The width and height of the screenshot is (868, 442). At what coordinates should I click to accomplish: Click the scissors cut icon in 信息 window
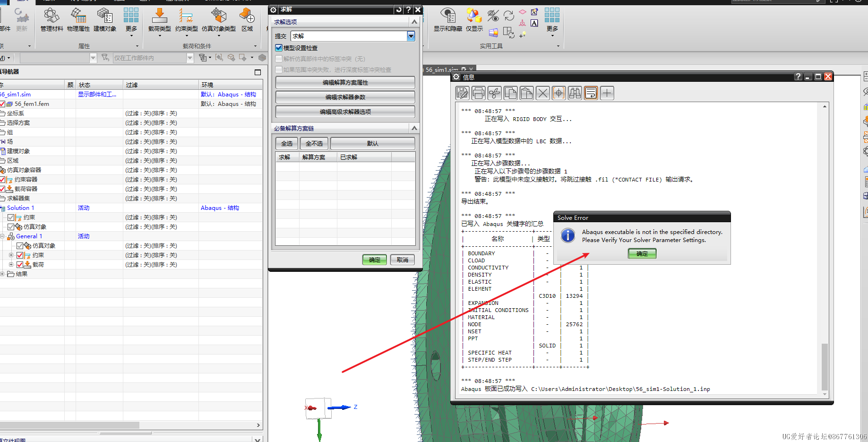click(x=495, y=93)
